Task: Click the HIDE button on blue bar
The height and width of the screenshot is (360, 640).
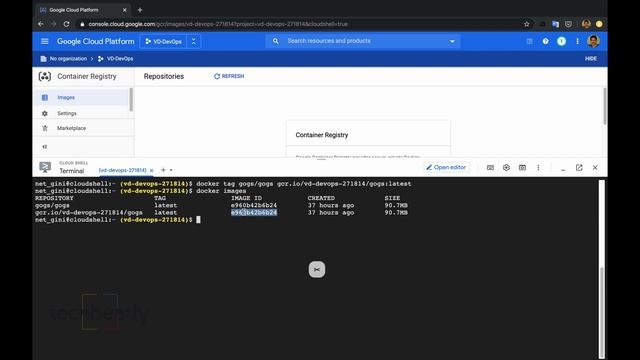Action: [591, 59]
